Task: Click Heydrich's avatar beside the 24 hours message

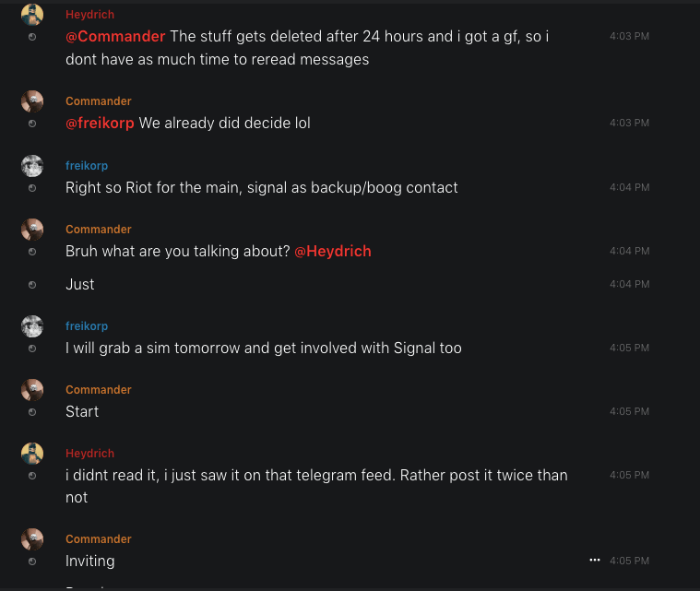Action: pyautogui.click(x=32, y=15)
